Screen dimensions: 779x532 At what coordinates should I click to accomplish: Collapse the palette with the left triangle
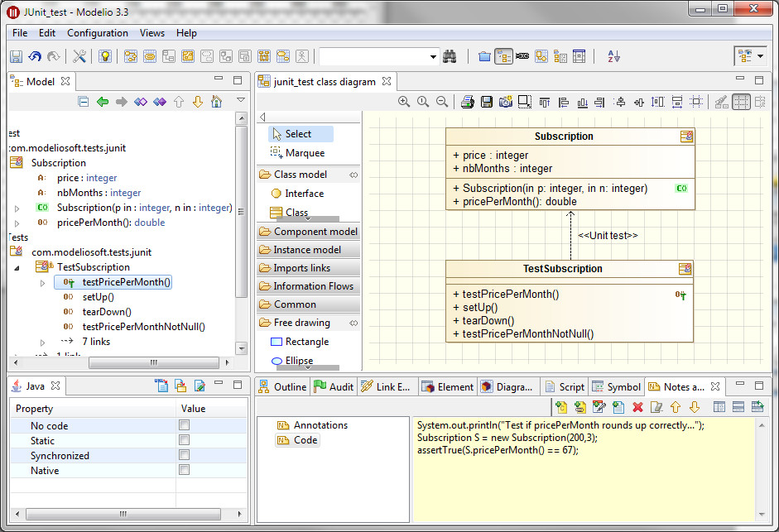[262, 117]
